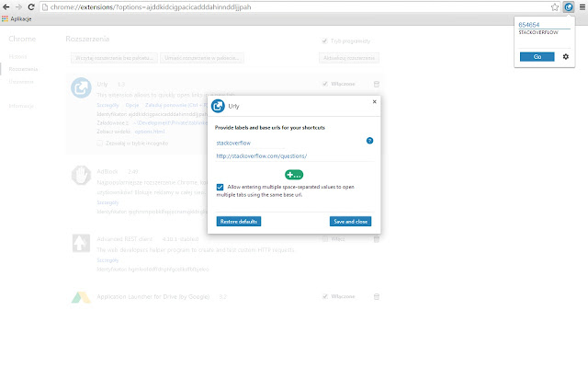Open the Chrome hamburger menu
Viewport: 588px width, 368px height.
coord(582,7)
